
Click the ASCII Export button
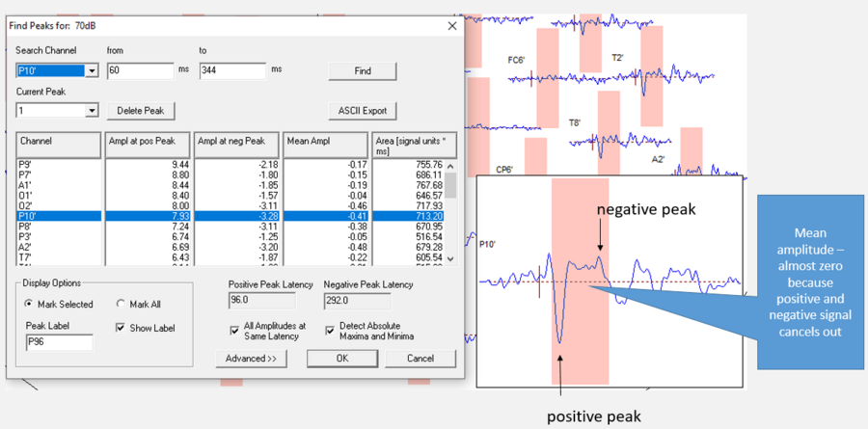pos(363,111)
